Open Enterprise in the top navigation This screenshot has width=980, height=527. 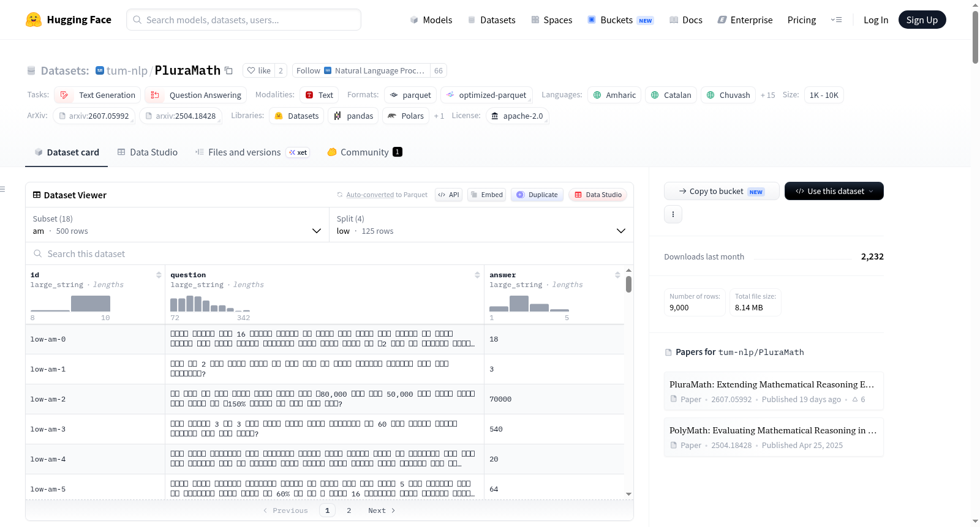(745, 20)
